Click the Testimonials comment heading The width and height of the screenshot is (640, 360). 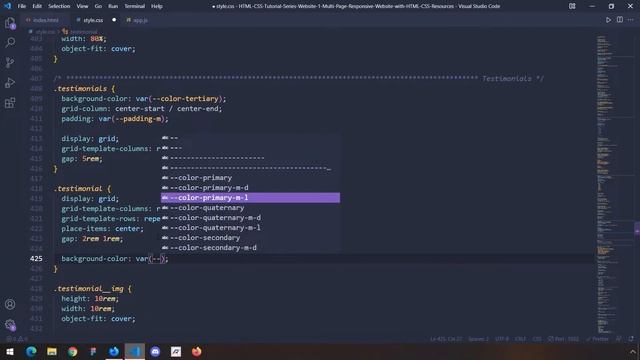(x=507, y=79)
